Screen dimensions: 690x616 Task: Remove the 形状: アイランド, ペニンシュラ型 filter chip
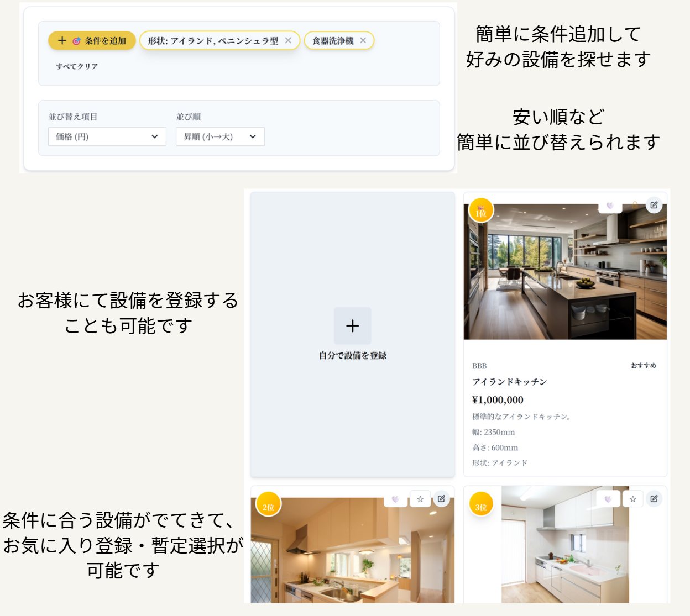288,40
